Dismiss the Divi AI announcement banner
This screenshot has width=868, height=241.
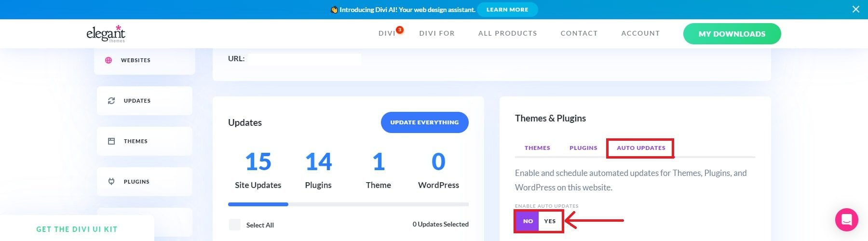[855, 9]
